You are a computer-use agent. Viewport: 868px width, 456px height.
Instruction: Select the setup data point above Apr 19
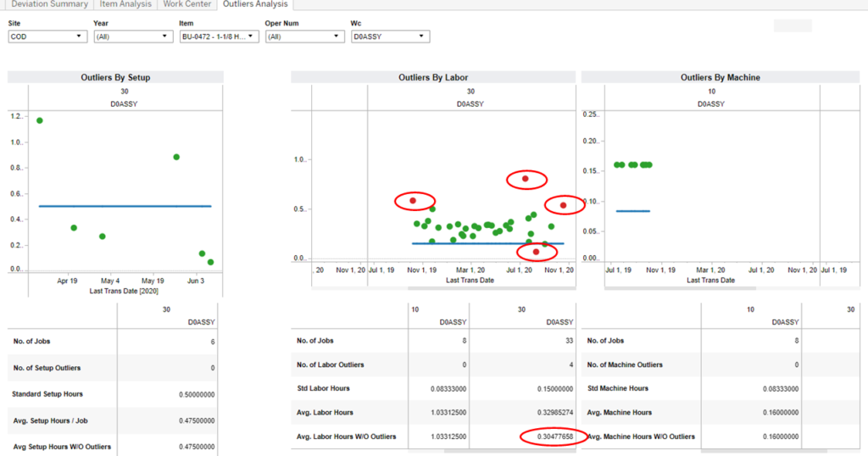click(74, 228)
